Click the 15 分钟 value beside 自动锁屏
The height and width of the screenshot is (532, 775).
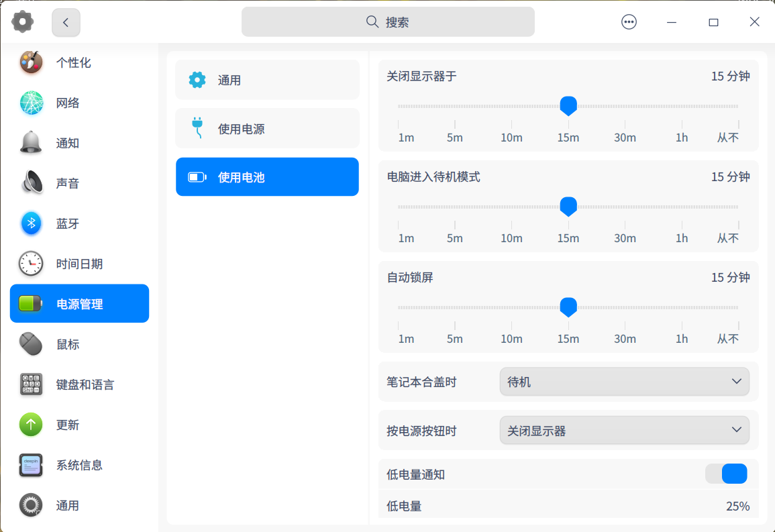[731, 277]
